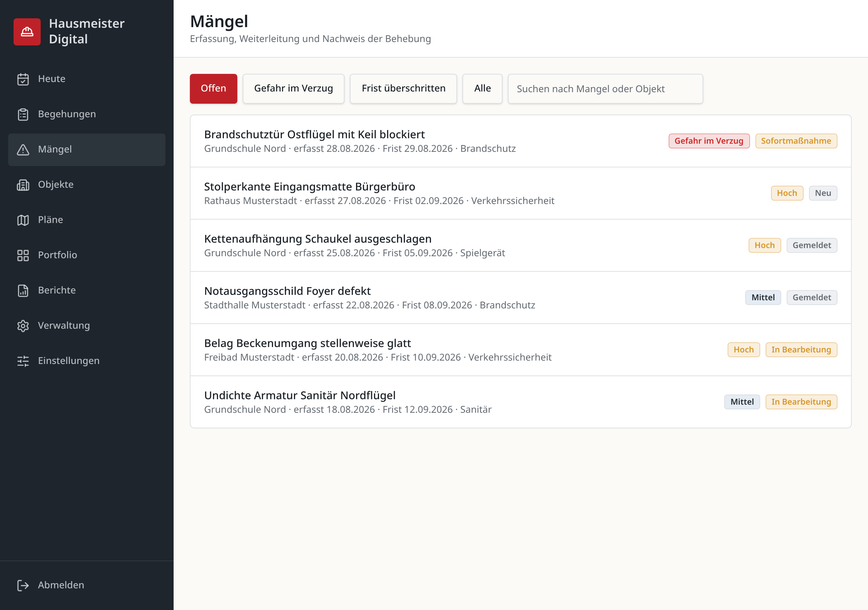The width and height of the screenshot is (868, 610).
Task: Click the Einstellungen sliders icon
Action: [23, 361]
